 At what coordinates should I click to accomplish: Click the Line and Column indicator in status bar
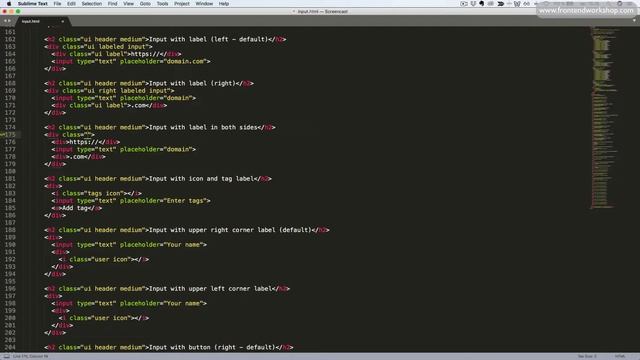click(x=31, y=356)
